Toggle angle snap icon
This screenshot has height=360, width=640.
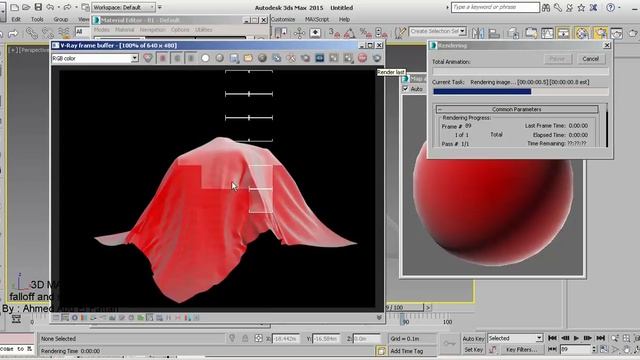point(349,33)
